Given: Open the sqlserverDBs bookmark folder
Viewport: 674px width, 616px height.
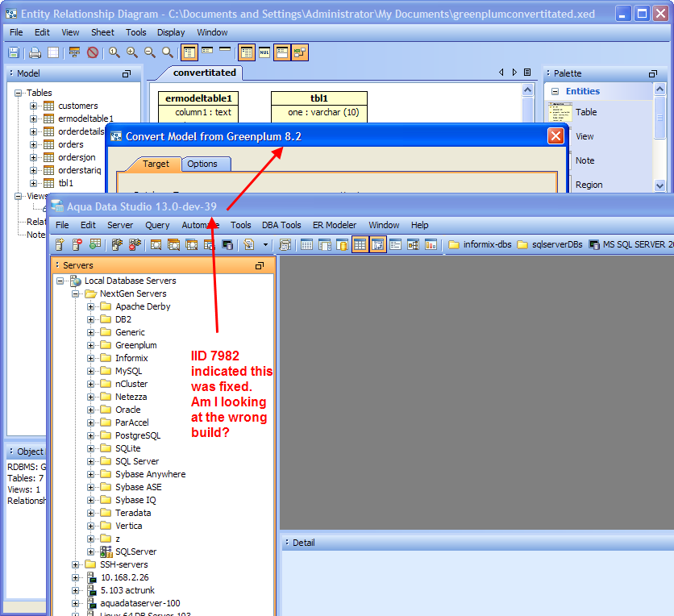Looking at the screenshot, I should click(550, 244).
